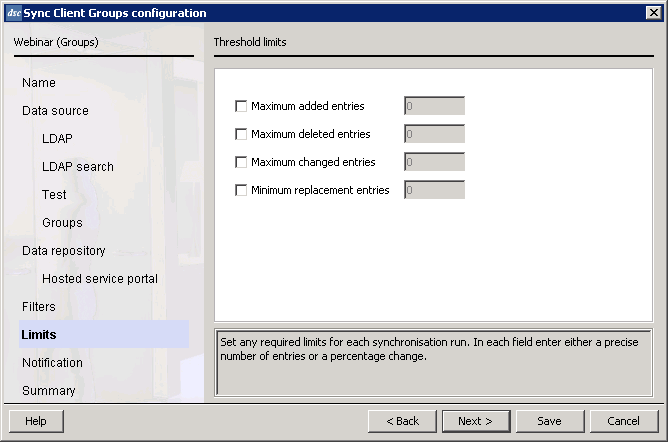Toggle the Minimum replacement entries checkbox
Viewport: 668px width, 442px height.
coord(241,190)
